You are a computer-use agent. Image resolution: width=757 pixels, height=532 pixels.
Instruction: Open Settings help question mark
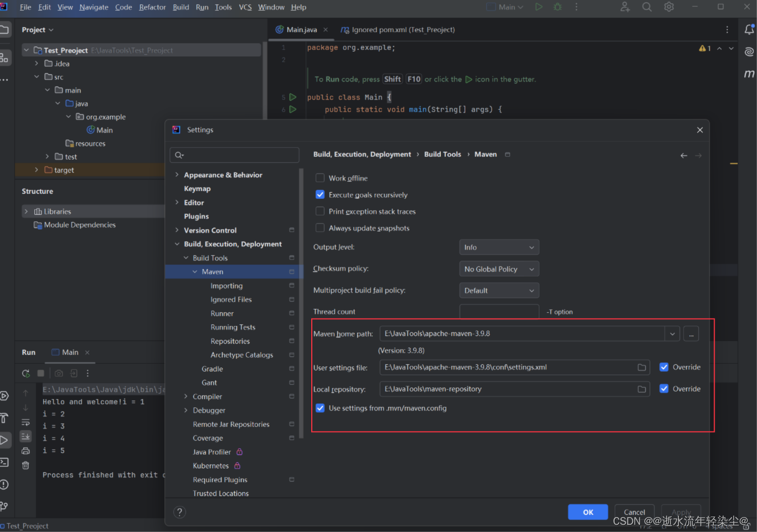[179, 512]
